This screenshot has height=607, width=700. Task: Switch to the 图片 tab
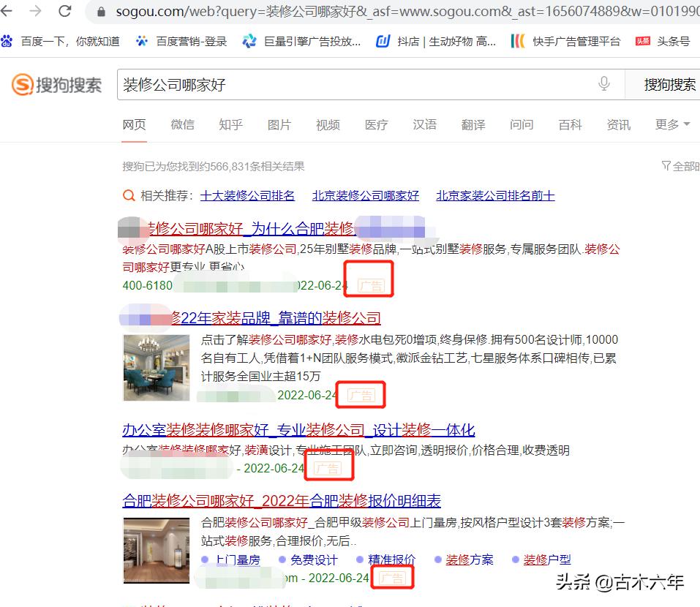pos(279,124)
